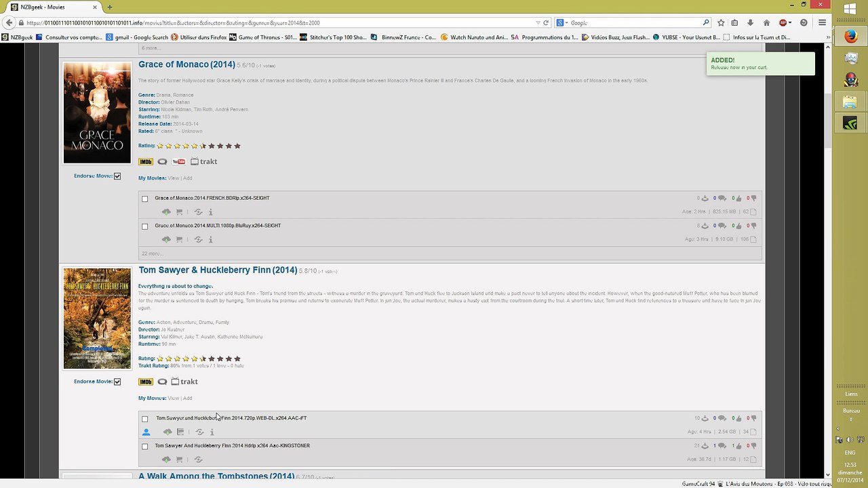Image resolution: width=868 pixels, height=488 pixels.
Task: Open the 'YUBSE - Your Usenet B...' bookmark
Action: pyautogui.click(x=686, y=37)
